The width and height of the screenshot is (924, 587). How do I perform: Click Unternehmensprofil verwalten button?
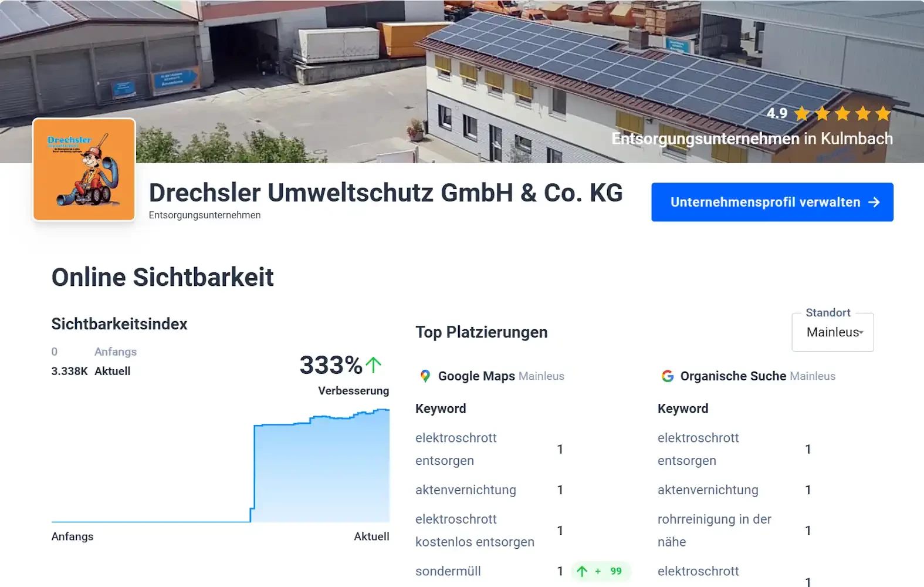tap(772, 202)
